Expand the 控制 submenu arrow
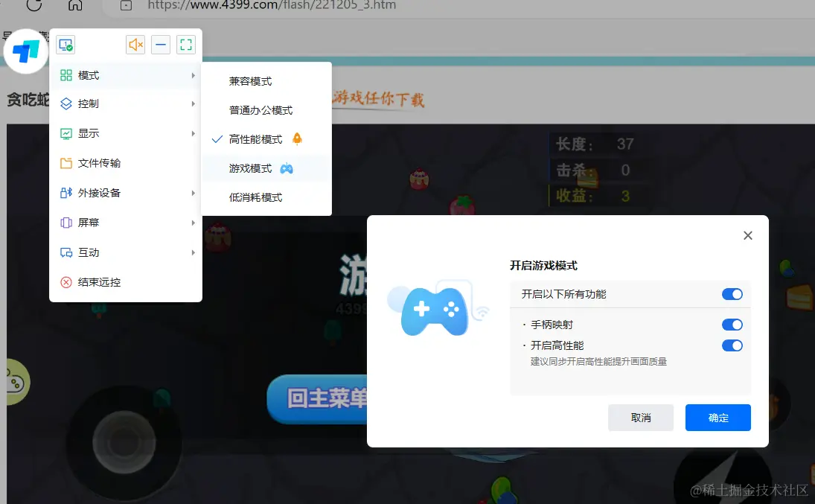 [x=193, y=103]
